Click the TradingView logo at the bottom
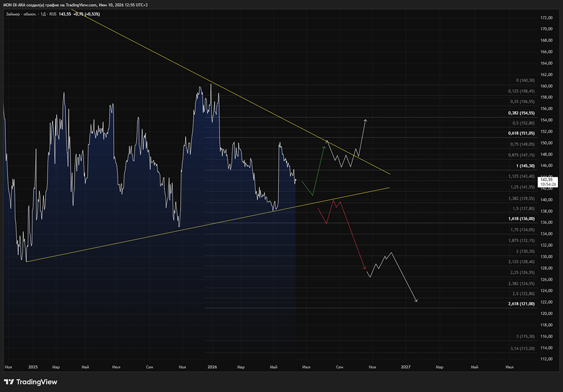Screen dimensions: 563x392 (30, 382)
